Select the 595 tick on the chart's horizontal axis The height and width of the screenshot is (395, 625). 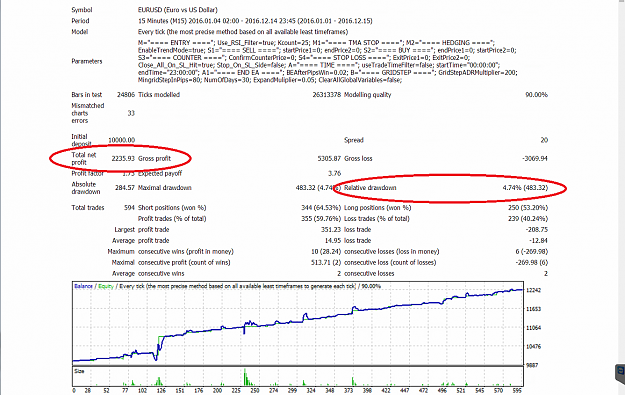[x=517, y=391]
